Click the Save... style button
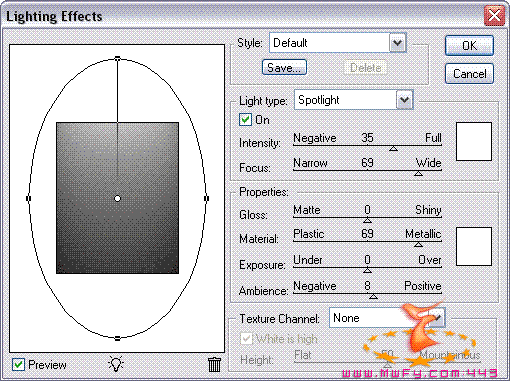510x381 pixels. coord(284,68)
